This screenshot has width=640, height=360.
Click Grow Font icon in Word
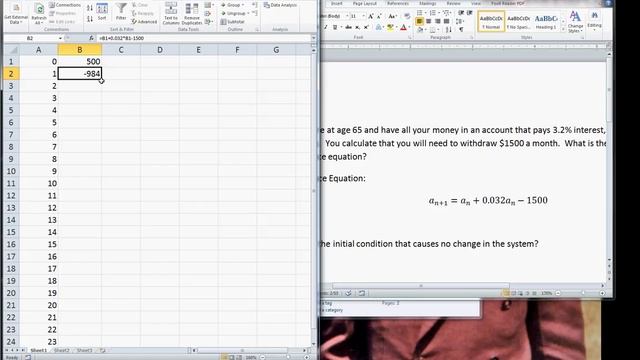371,16
